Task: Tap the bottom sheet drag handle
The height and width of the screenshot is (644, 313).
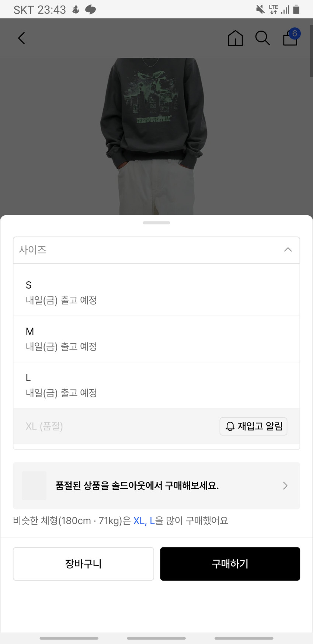Action: (156, 223)
